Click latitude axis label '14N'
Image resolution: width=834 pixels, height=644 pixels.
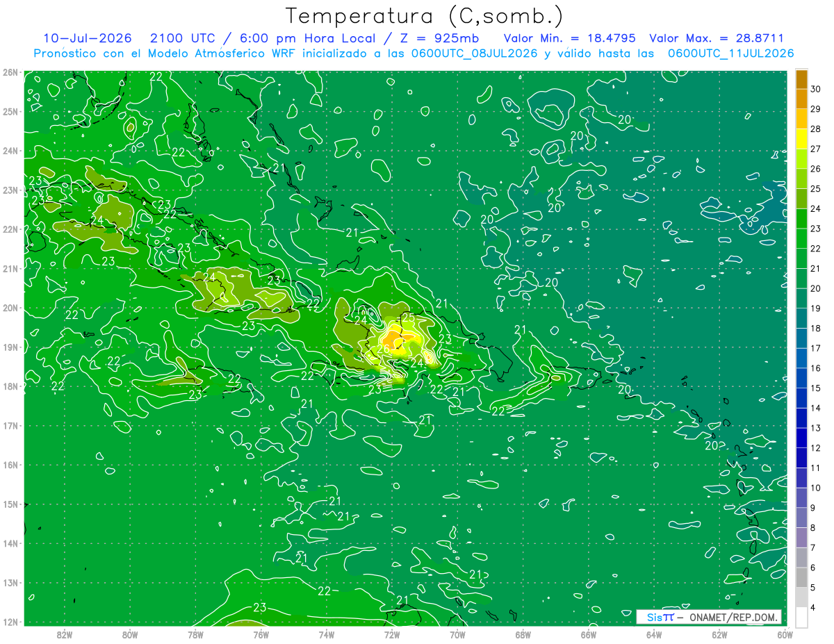pyautogui.click(x=10, y=543)
